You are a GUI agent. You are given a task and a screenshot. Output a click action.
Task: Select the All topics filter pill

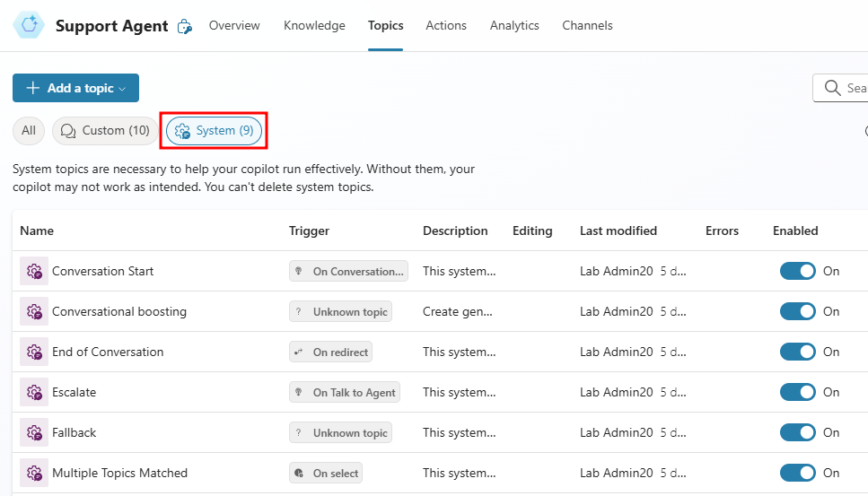coord(29,131)
